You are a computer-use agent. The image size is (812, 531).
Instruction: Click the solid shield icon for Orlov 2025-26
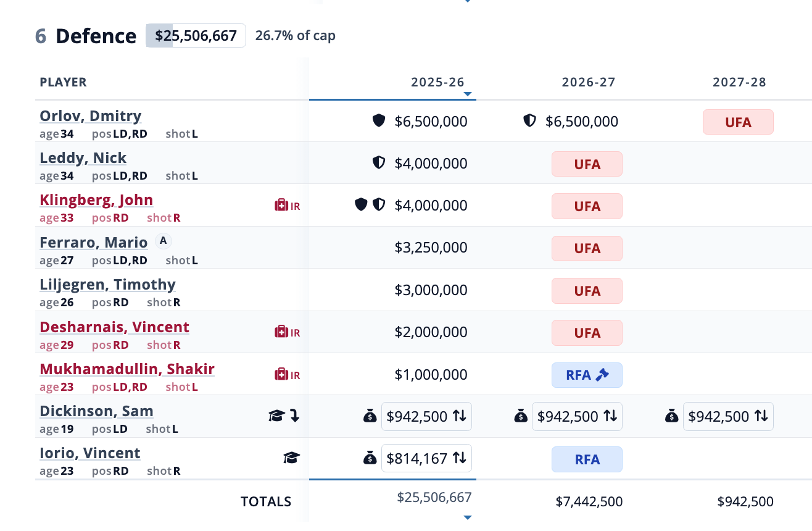[379, 121]
